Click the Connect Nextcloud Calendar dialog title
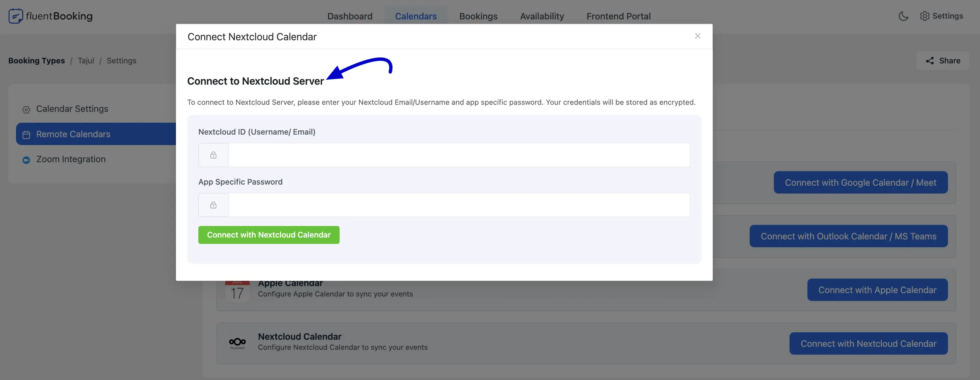Screen dimensions: 980x380 pos(252,37)
